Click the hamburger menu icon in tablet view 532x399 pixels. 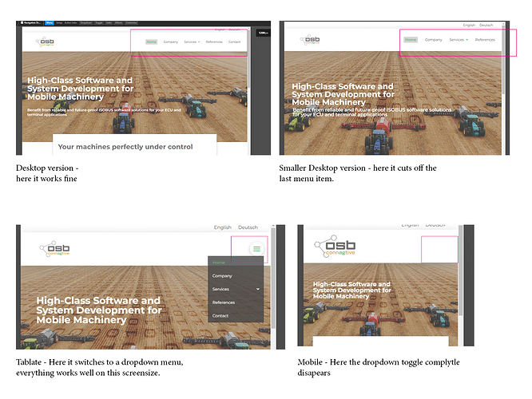pyautogui.click(x=256, y=248)
